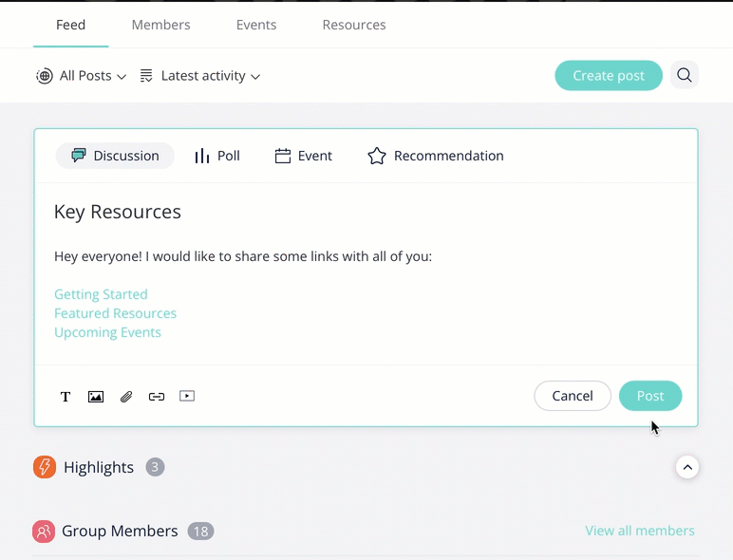Attach a file with the paperclip icon

point(126,397)
